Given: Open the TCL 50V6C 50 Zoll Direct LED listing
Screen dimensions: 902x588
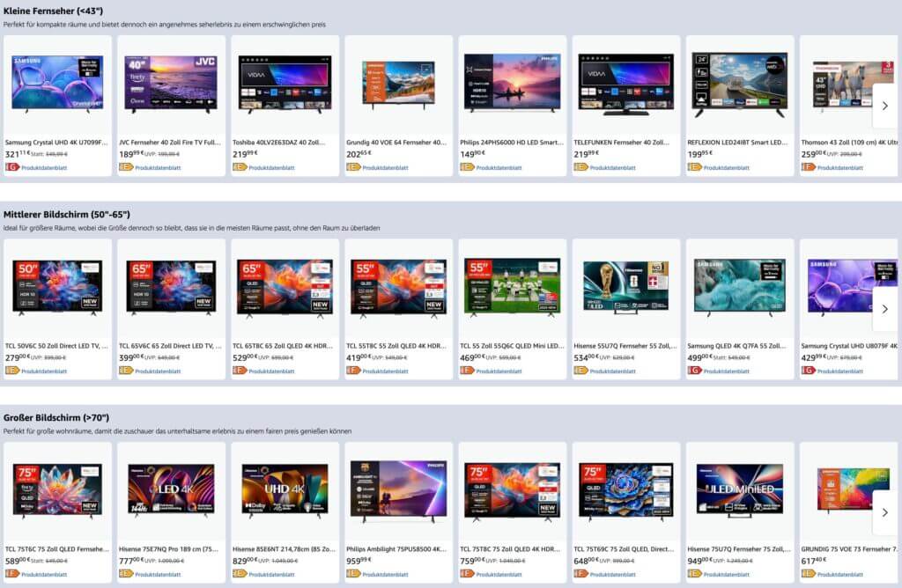Looking at the screenshot, I should pyautogui.click(x=55, y=344).
